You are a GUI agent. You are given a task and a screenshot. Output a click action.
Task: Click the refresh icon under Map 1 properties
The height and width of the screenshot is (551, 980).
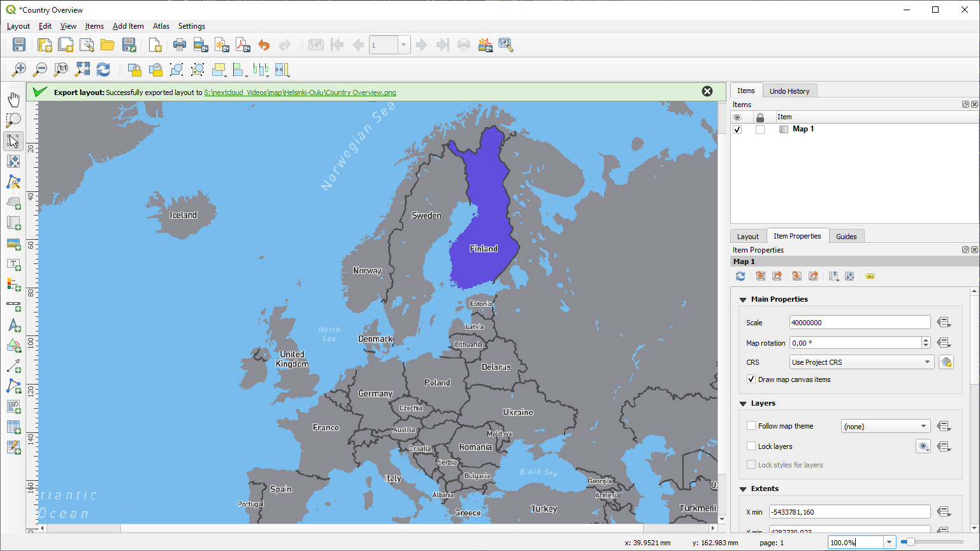click(740, 276)
